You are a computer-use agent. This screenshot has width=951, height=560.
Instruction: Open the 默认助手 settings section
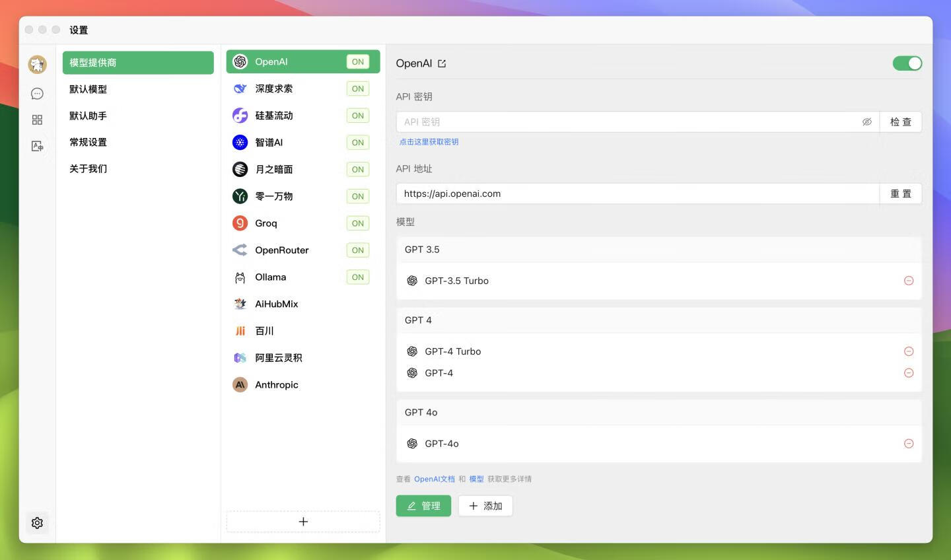[138, 116]
